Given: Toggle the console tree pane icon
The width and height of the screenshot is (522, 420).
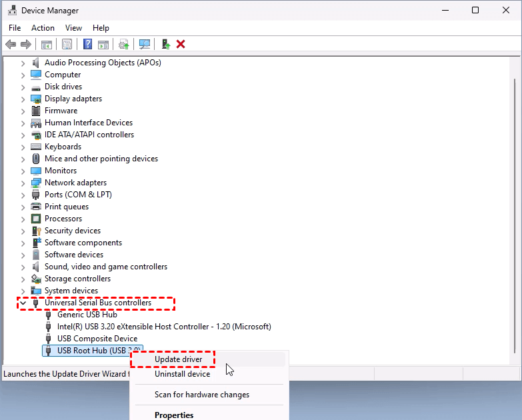Looking at the screenshot, I should [x=46, y=44].
